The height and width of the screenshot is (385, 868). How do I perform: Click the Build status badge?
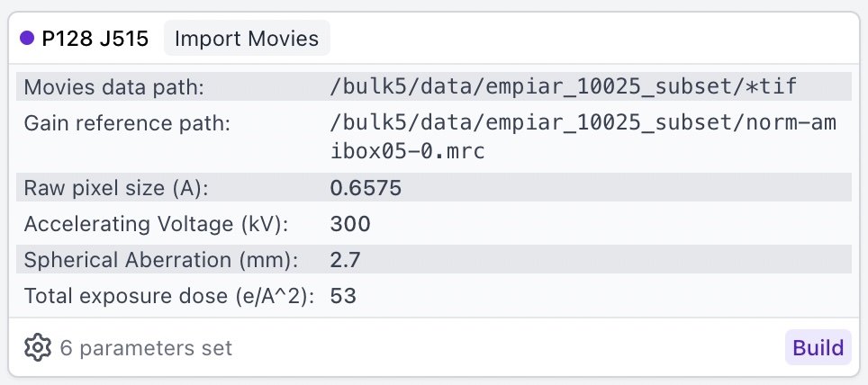click(818, 347)
